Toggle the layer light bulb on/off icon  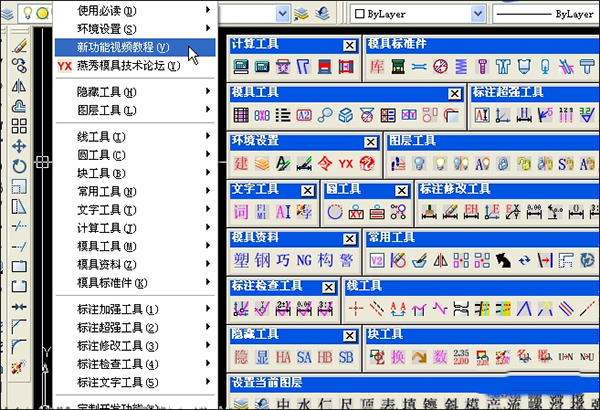[x=28, y=13]
